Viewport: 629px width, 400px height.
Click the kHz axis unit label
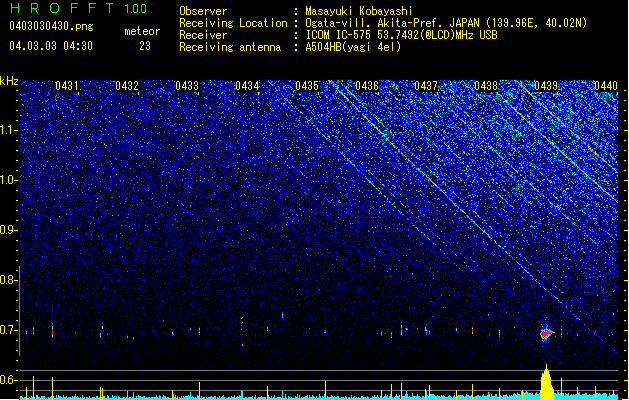(x=9, y=81)
